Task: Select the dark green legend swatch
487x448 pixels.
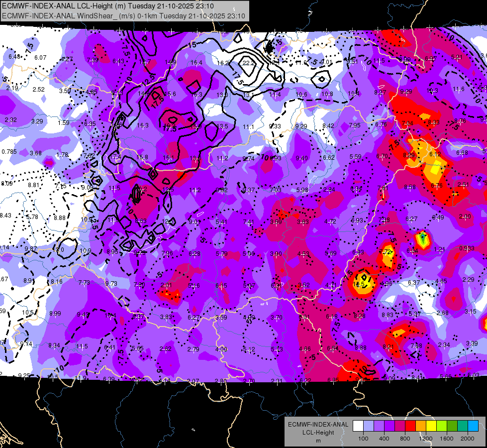Action: 452,426
